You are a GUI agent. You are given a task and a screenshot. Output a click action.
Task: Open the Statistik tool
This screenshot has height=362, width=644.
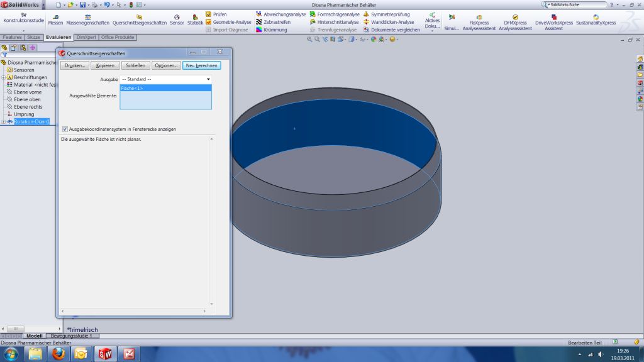point(195,19)
